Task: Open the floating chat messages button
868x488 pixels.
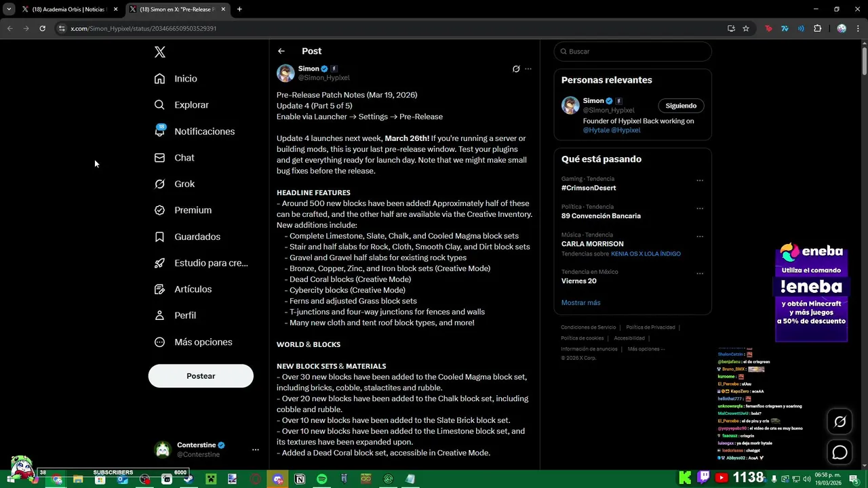Action: (840, 452)
